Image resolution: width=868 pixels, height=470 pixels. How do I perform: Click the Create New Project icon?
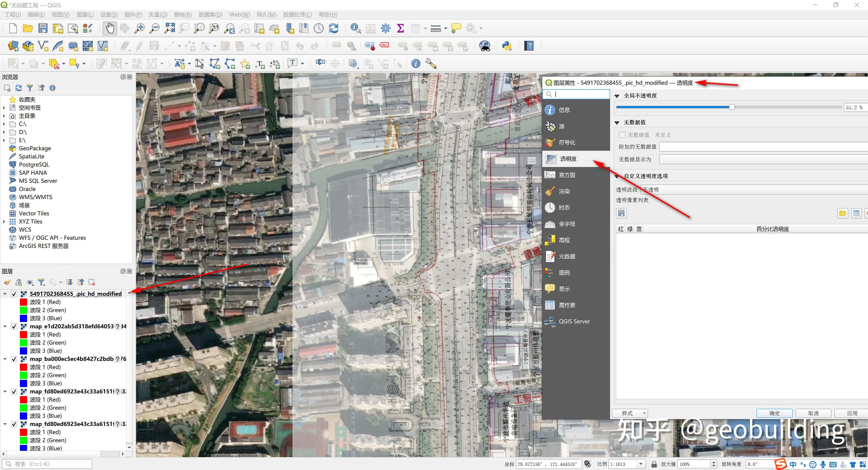click(x=13, y=28)
